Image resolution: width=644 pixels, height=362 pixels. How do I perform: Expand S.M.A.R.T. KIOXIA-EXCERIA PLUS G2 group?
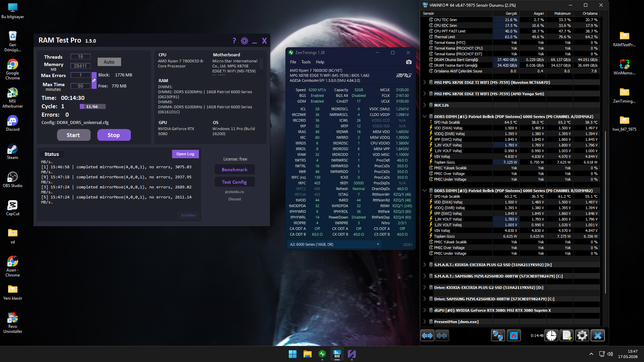(x=425, y=265)
